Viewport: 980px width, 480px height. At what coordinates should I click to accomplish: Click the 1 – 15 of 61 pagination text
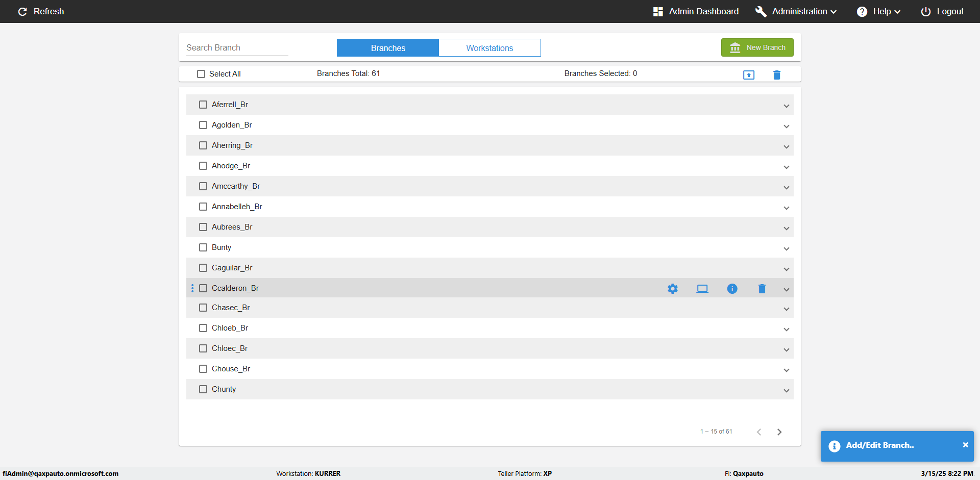click(716, 432)
